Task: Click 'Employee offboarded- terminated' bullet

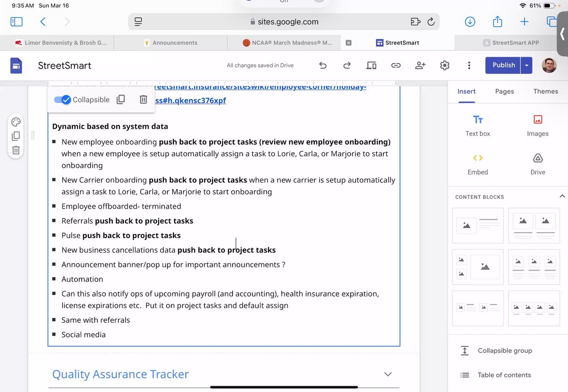Action: 121,206
